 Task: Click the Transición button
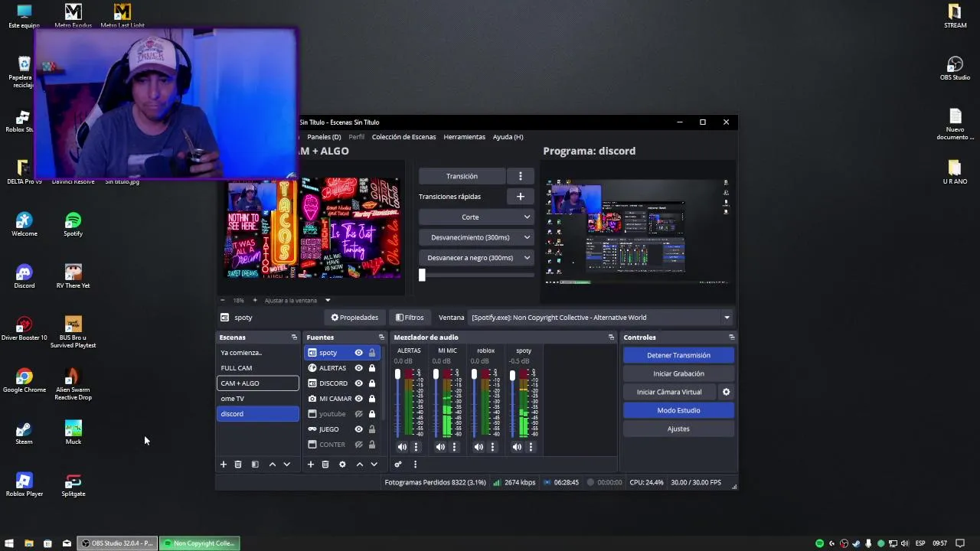462,176
